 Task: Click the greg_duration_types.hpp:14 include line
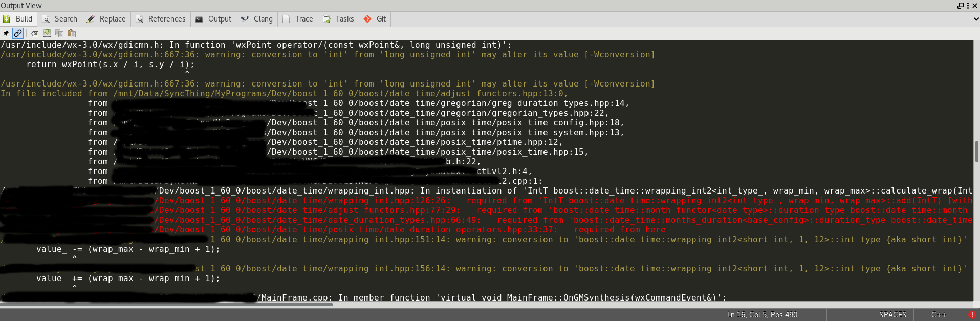[358, 103]
